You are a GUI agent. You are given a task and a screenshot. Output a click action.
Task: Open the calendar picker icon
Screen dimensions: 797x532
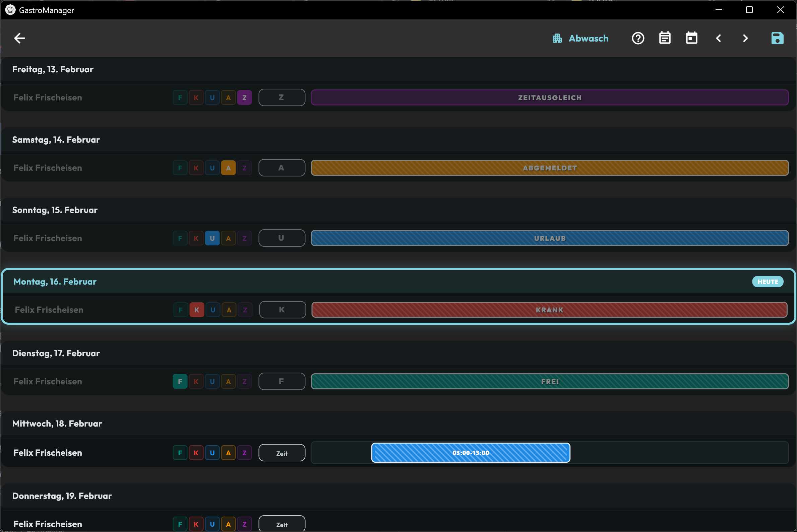click(x=692, y=37)
